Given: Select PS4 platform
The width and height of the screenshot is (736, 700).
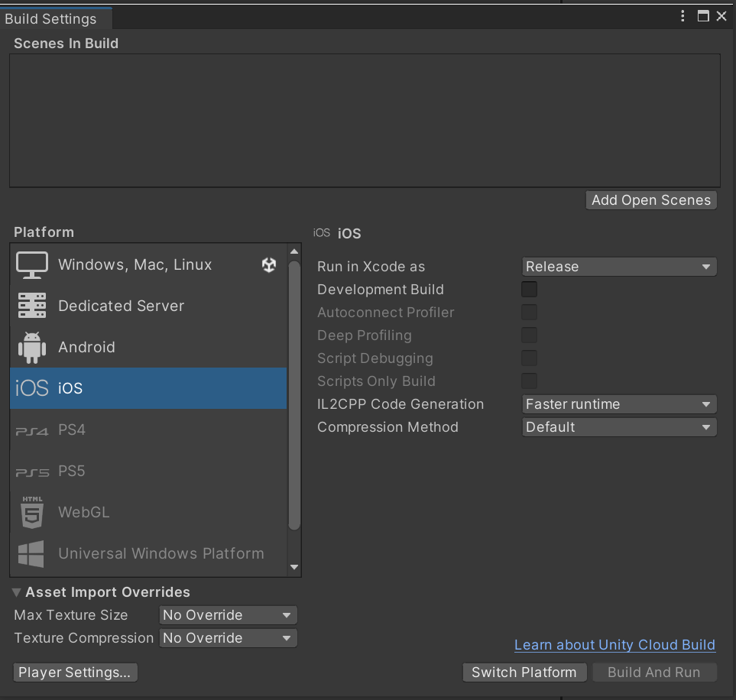Looking at the screenshot, I should tap(148, 429).
